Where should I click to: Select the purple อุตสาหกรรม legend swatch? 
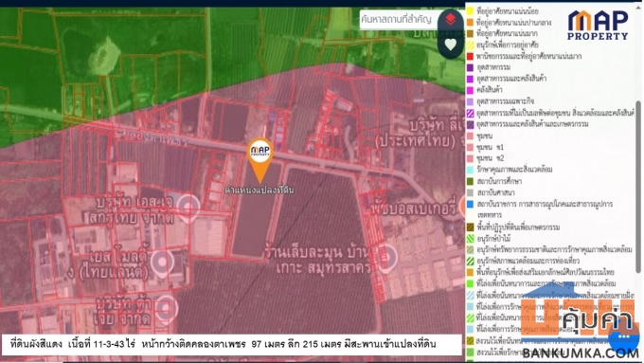pos(471,67)
